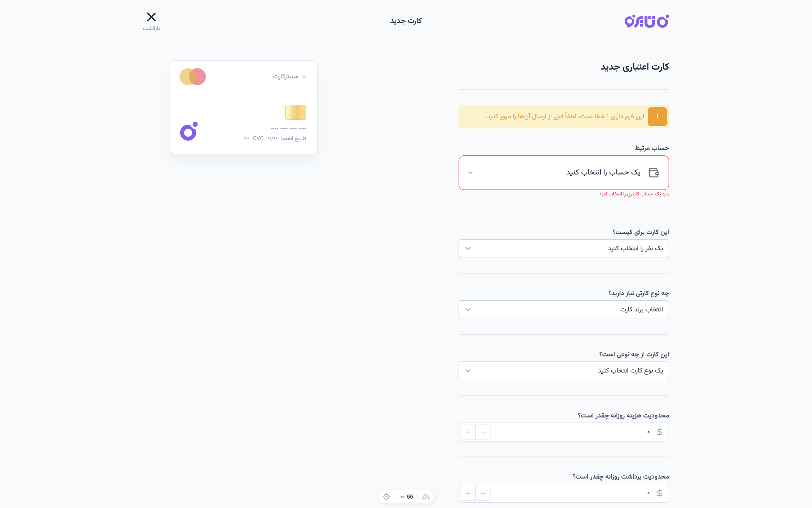Click the purple logo in the header

(x=646, y=21)
